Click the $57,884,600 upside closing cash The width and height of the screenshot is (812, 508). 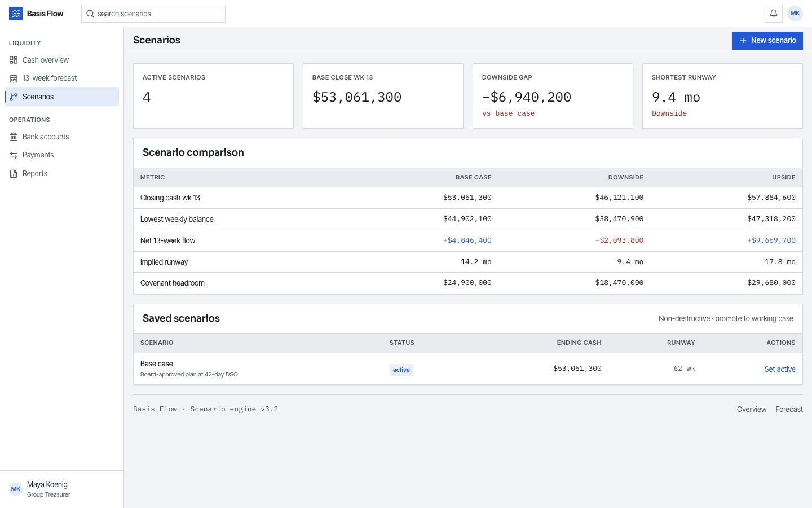[x=771, y=198]
